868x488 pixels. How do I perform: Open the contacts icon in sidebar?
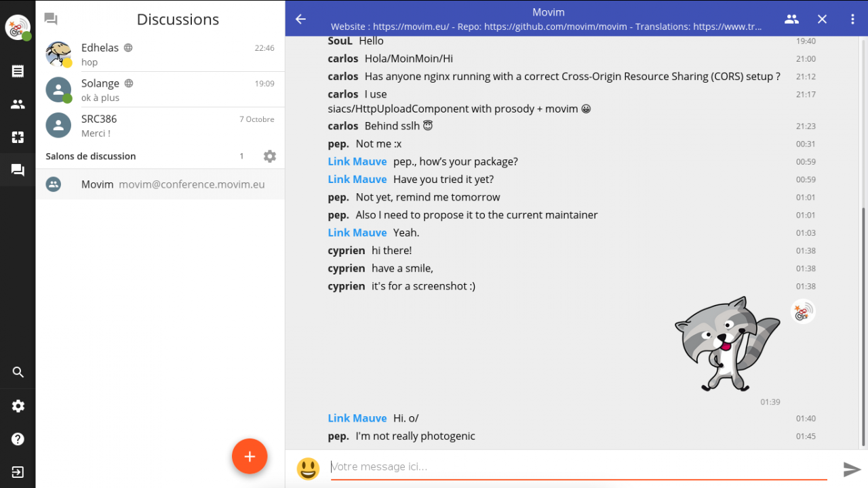point(18,104)
